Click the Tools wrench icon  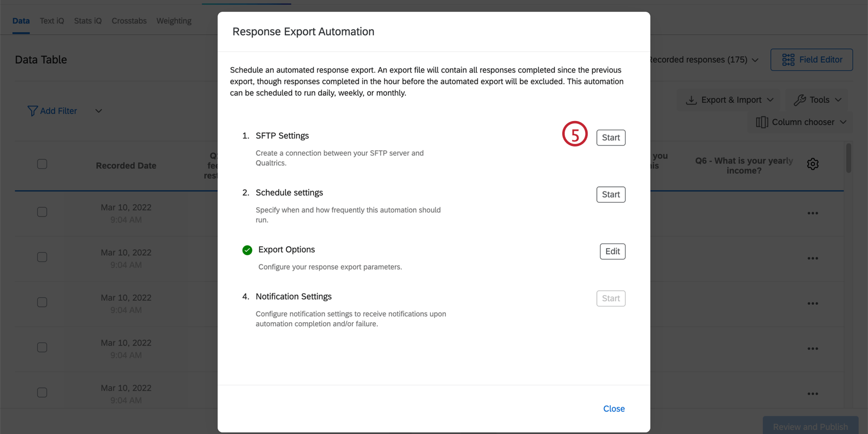(x=800, y=100)
